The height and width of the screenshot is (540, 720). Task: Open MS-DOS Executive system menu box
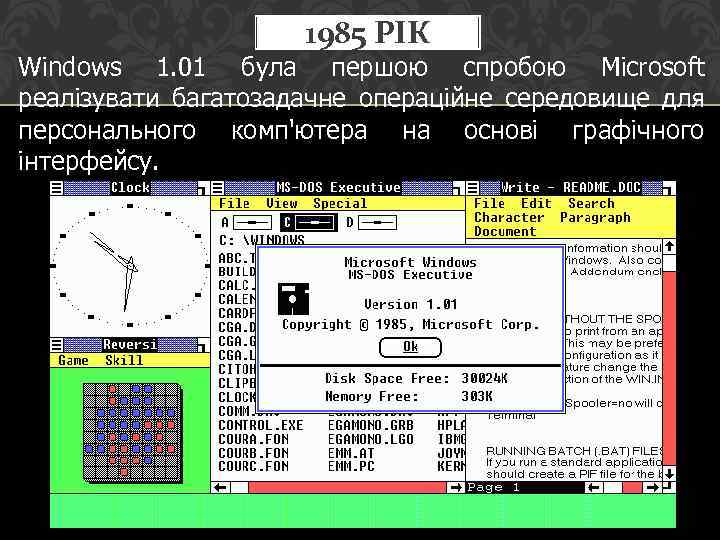tap(218, 188)
